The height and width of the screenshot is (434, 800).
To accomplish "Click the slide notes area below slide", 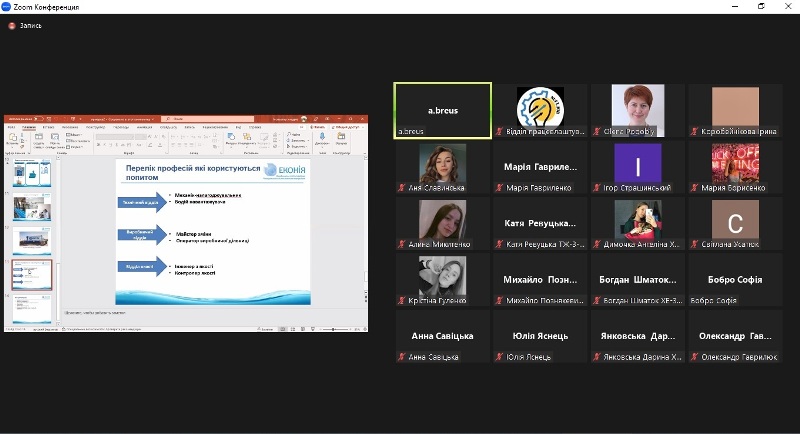I will point(200,312).
